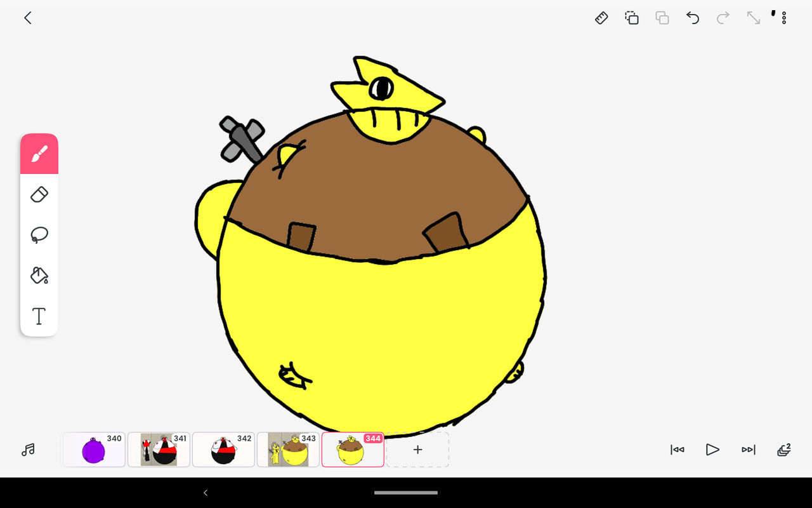This screenshot has height=508, width=812.
Task: Select the Fill bucket tool
Action: [x=39, y=276]
